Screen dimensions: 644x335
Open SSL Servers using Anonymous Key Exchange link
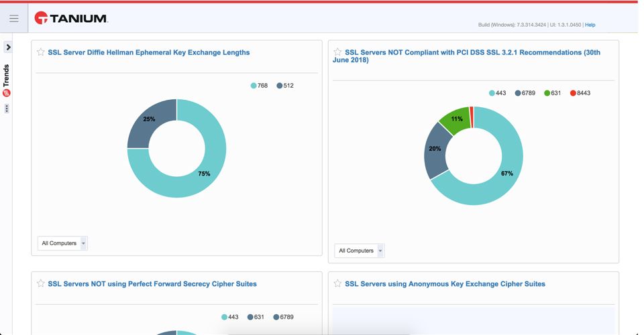pos(445,284)
